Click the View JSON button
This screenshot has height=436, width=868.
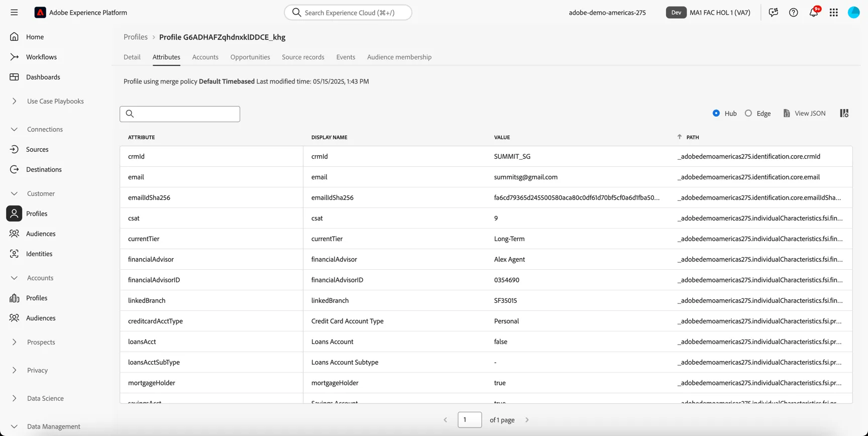click(804, 114)
